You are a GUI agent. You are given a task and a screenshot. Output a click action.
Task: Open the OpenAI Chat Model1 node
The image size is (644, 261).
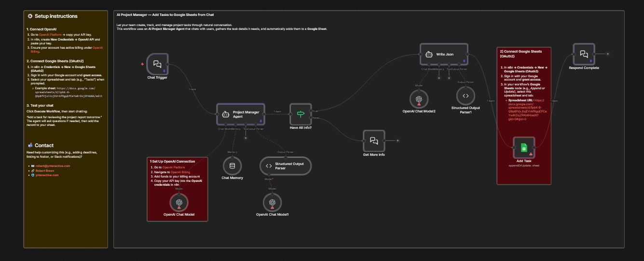pyautogui.click(x=272, y=203)
